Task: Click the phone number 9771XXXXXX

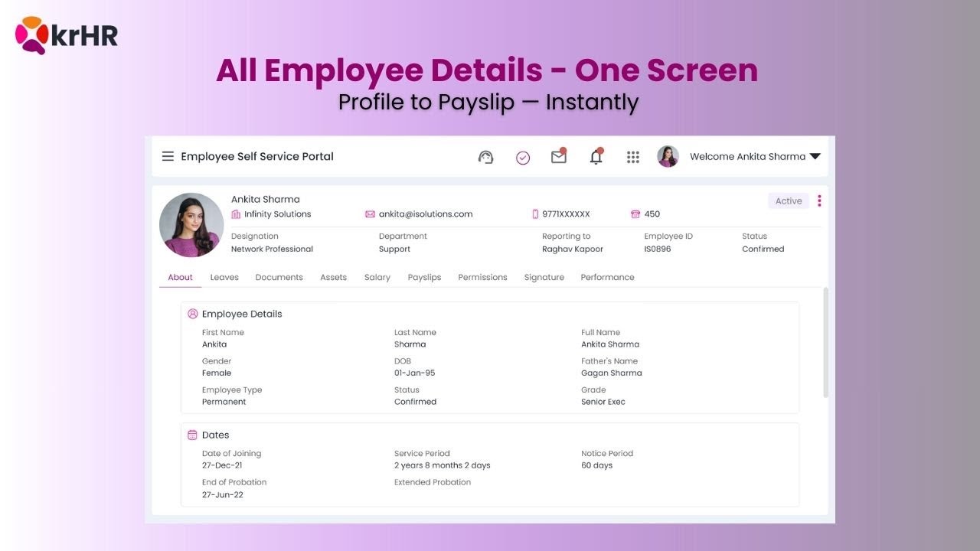Action: pyautogui.click(x=567, y=214)
